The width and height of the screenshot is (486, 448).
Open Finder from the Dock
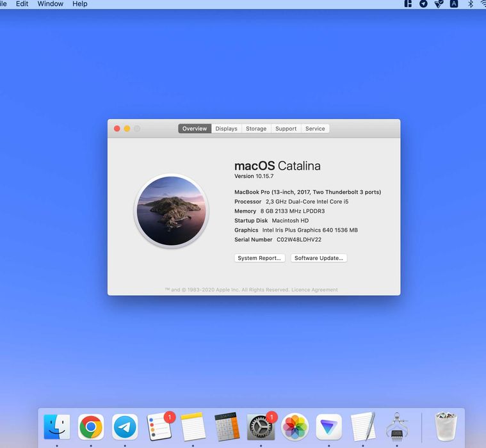(x=57, y=427)
